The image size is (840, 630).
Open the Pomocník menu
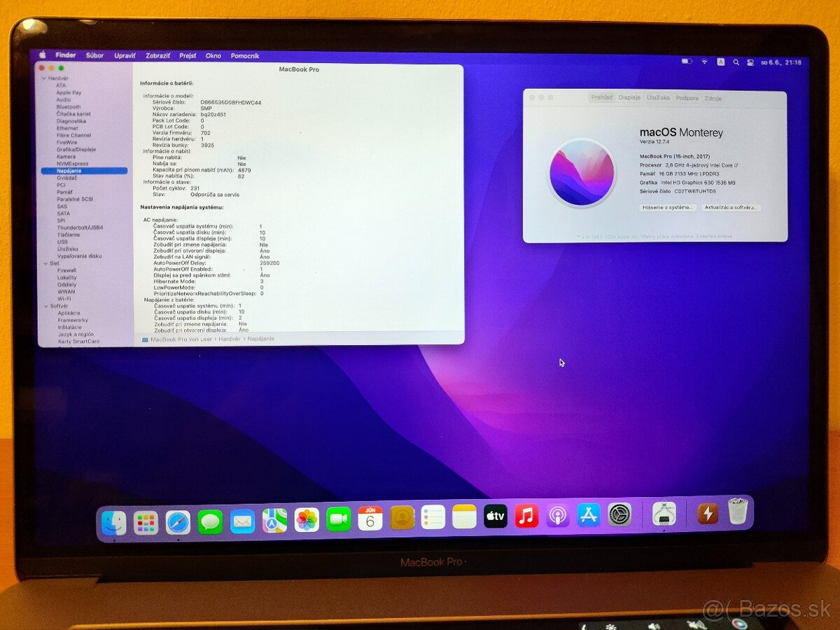pyautogui.click(x=245, y=55)
